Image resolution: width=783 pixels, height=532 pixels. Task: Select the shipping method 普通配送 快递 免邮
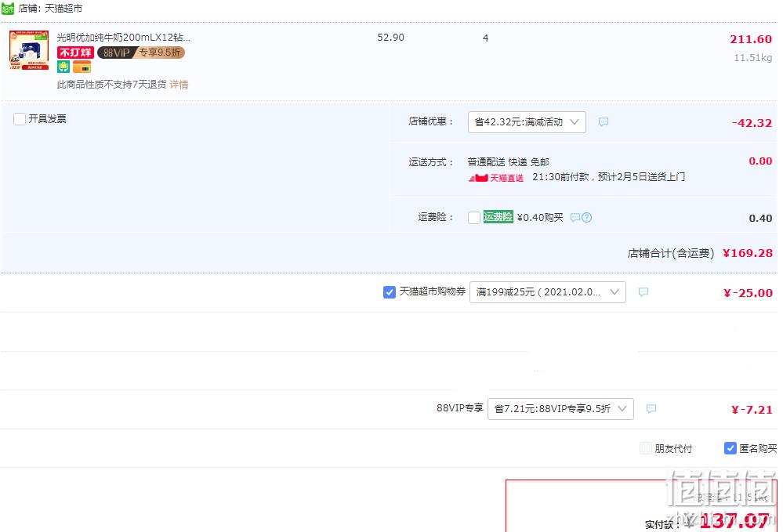(x=509, y=161)
